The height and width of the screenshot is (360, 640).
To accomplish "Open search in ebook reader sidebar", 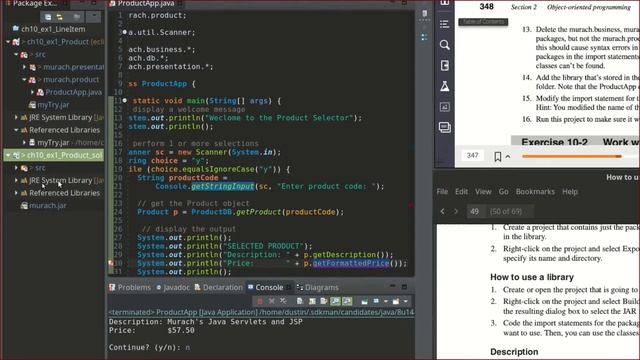I will (444, 44).
